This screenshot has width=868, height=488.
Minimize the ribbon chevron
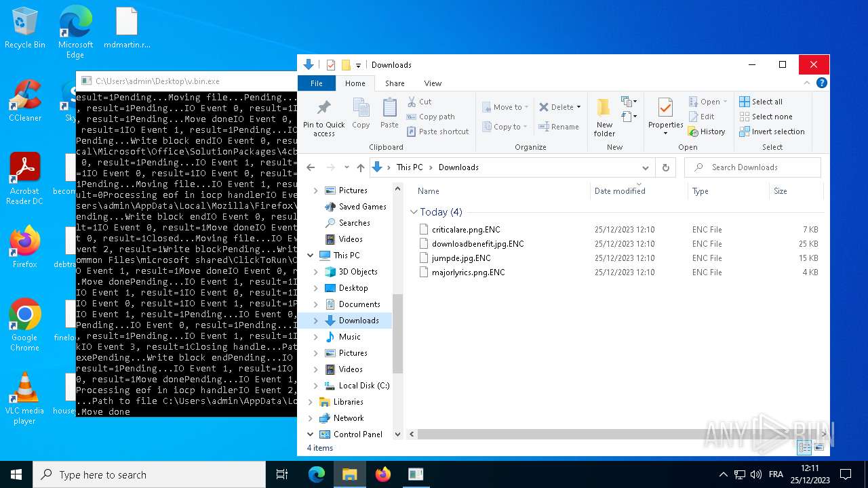point(807,83)
